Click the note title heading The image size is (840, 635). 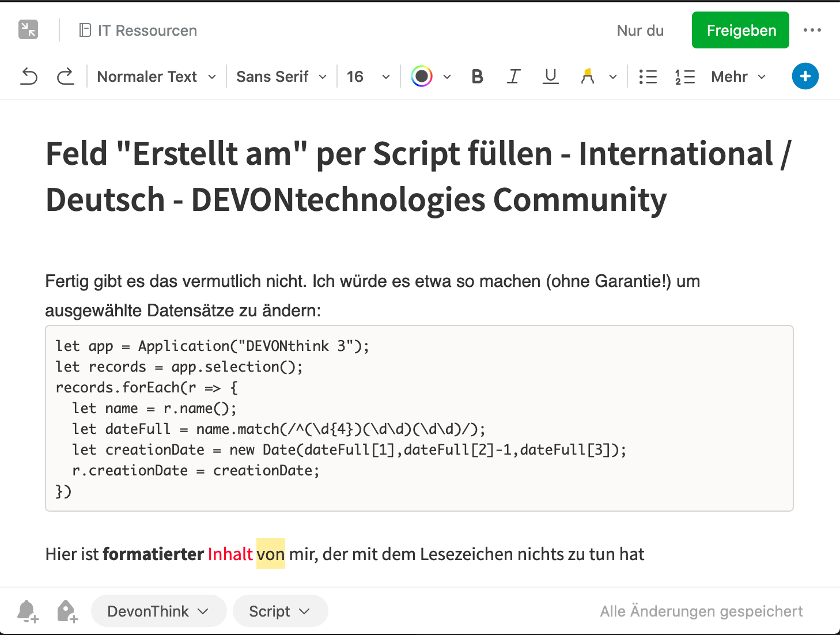pyautogui.click(x=418, y=176)
